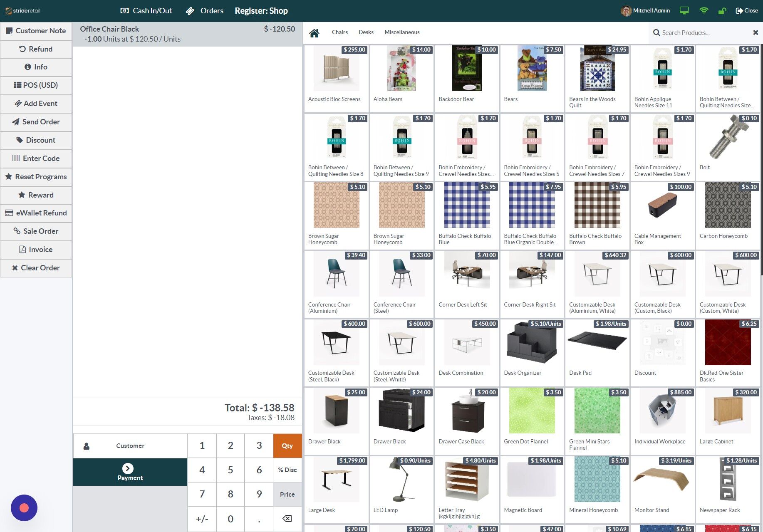The image size is (763, 532).
Task: Open the Info panel
Action: click(x=36, y=67)
